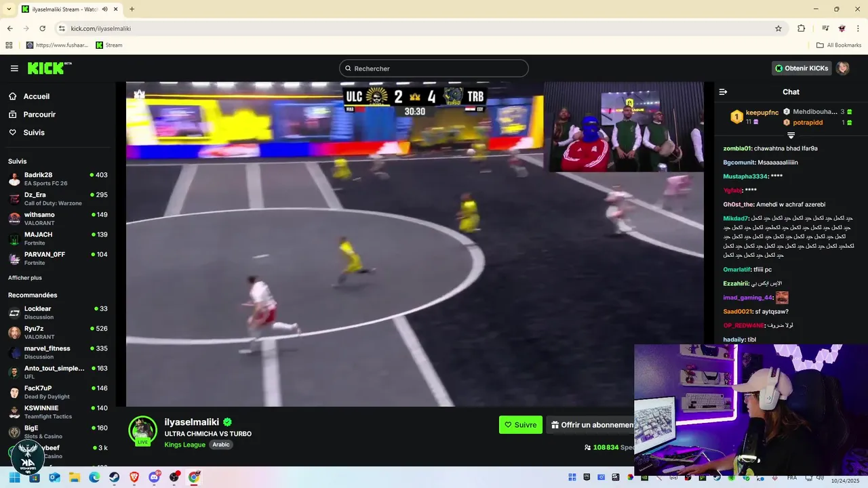Click top gifter keepupfnc in chat leaderboard
The width and height of the screenshot is (868, 488).
click(x=762, y=113)
